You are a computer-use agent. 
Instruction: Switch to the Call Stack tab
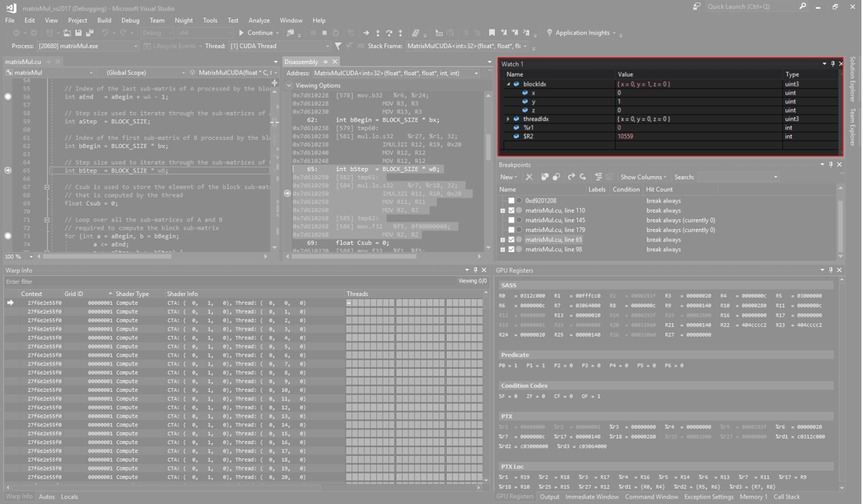tap(786, 497)
